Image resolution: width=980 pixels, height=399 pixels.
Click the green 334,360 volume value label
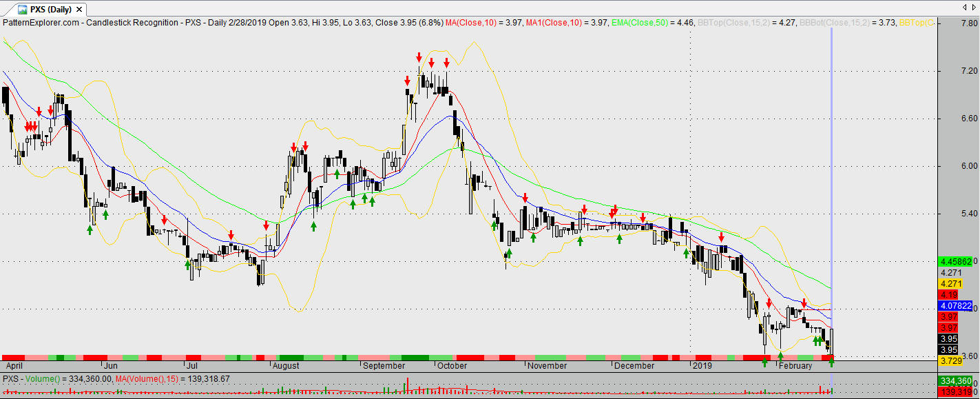tap(955, 381)
